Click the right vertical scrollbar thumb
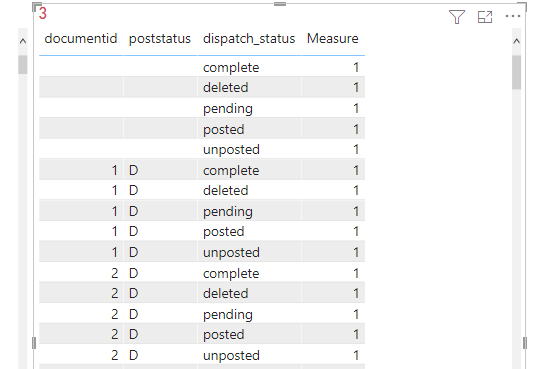This screenshot has width=559, height=369. (516, 72)
